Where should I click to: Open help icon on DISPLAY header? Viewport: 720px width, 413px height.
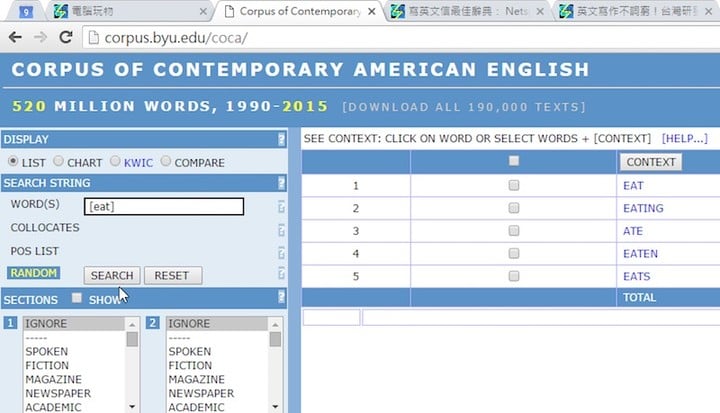[281, 140]
